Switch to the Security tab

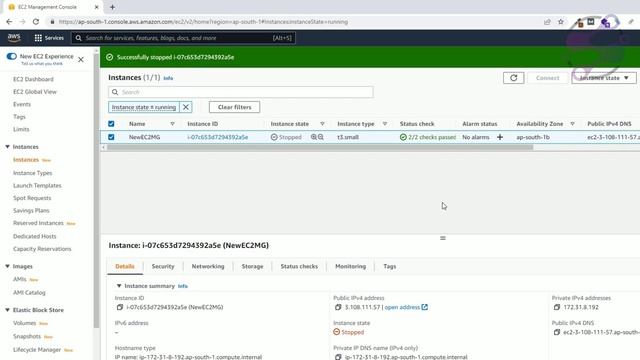coord(163,266)
